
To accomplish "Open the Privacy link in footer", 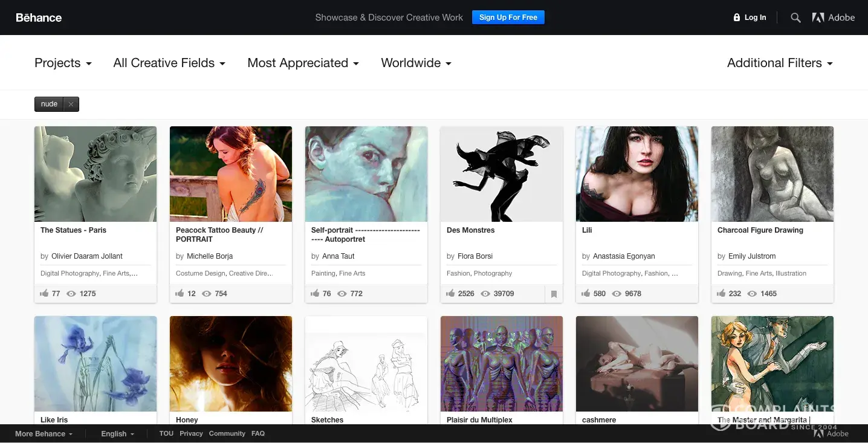I will click(x=191, y=434).
